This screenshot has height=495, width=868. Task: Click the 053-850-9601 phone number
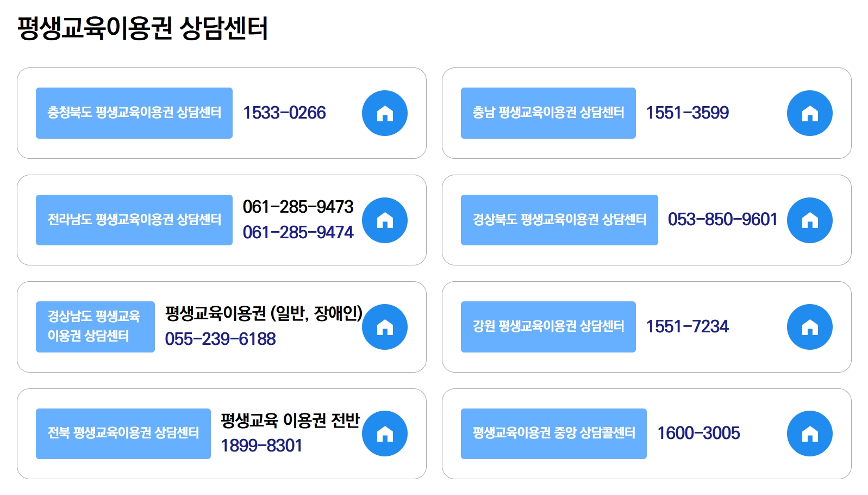click(x=724, y=220)
